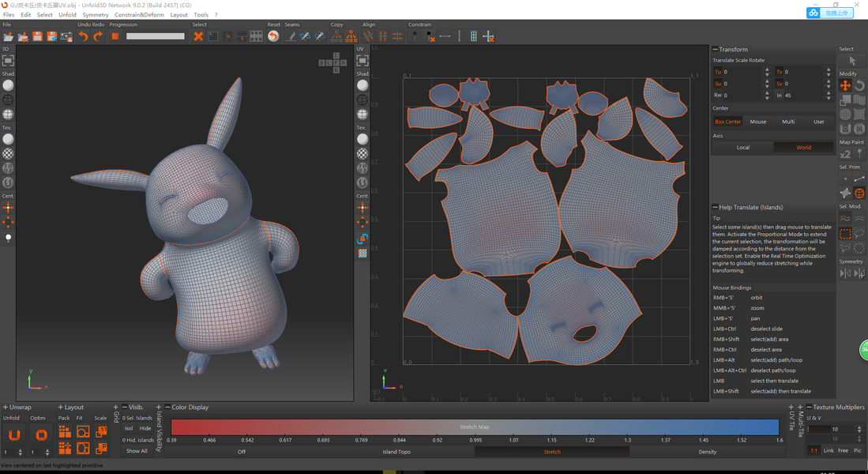Image resolution: width=868 pixels, height=474 pixels.
Task: Switch axis to Local
Action: click(x=743, y=147)
